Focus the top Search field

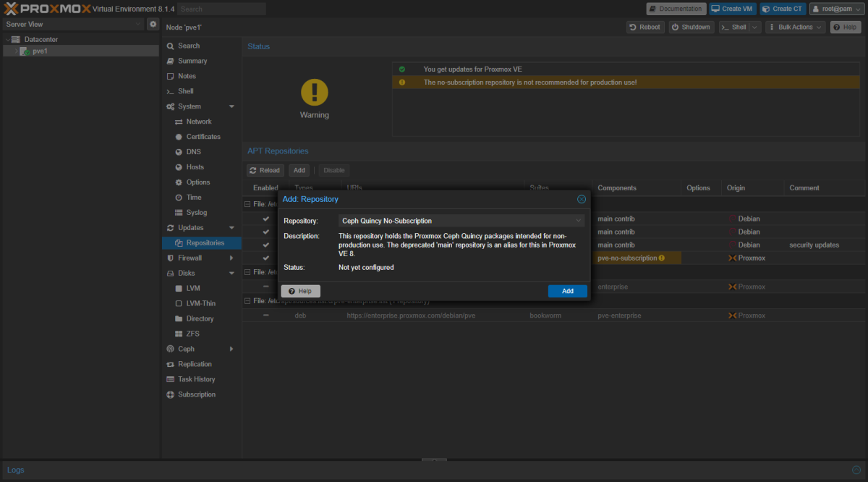point(221,9)
